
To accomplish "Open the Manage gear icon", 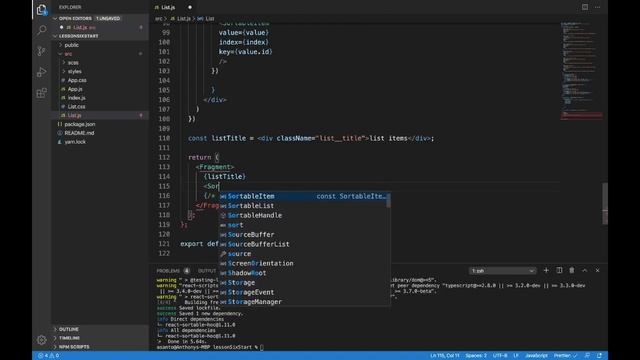I will click(42, 340).
